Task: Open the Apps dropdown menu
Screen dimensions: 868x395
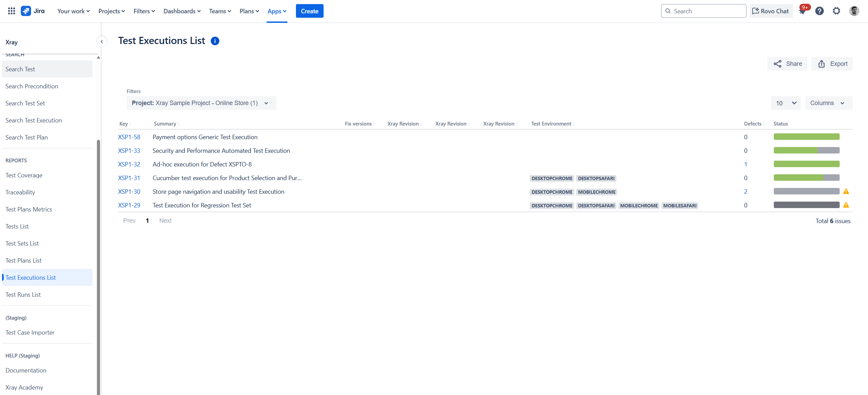Action: tap(277, 11)
